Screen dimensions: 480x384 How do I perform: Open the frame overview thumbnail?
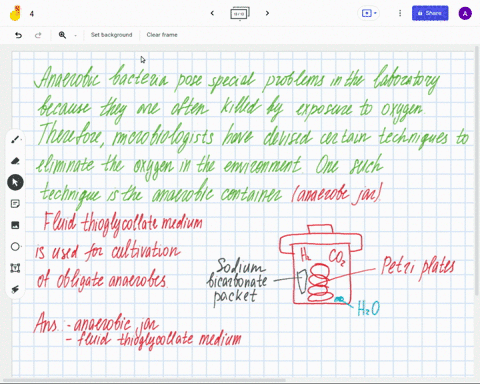(x=240, y=14)
